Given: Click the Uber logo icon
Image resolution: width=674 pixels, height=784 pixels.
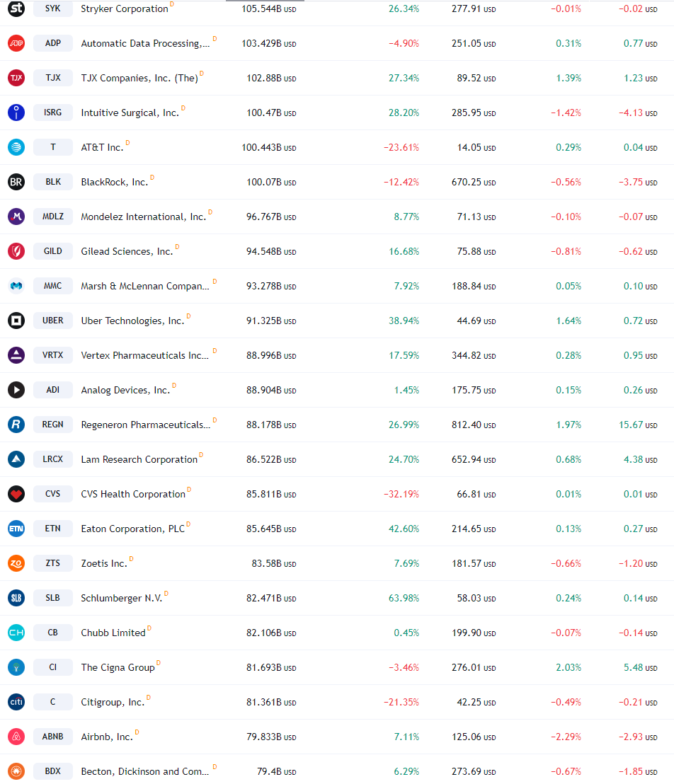Looking at the screenshot, I should [x=16, y=321].
